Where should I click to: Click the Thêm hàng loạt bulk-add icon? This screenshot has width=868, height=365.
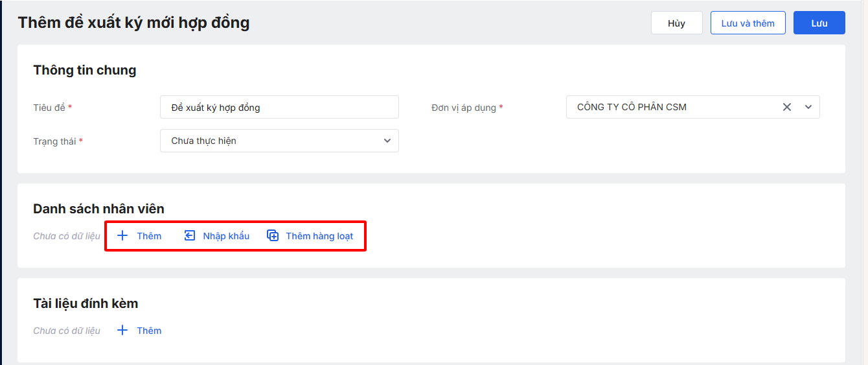point(273,235)
